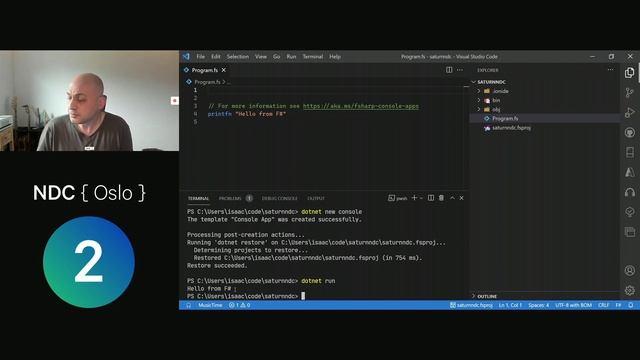This screenshot has width=640, height=360.
Task: Switch to the OUTPUT panel tab
Action: (x=316, y=198)
